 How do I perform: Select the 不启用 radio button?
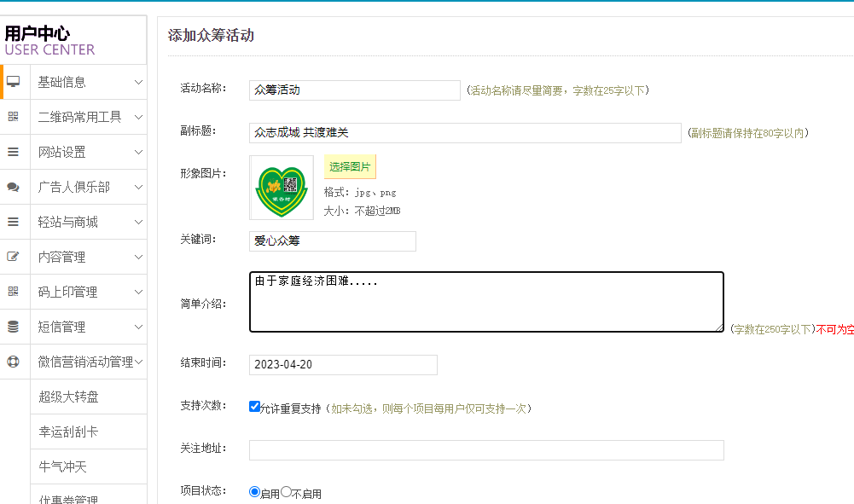click(x=287, y=492)
